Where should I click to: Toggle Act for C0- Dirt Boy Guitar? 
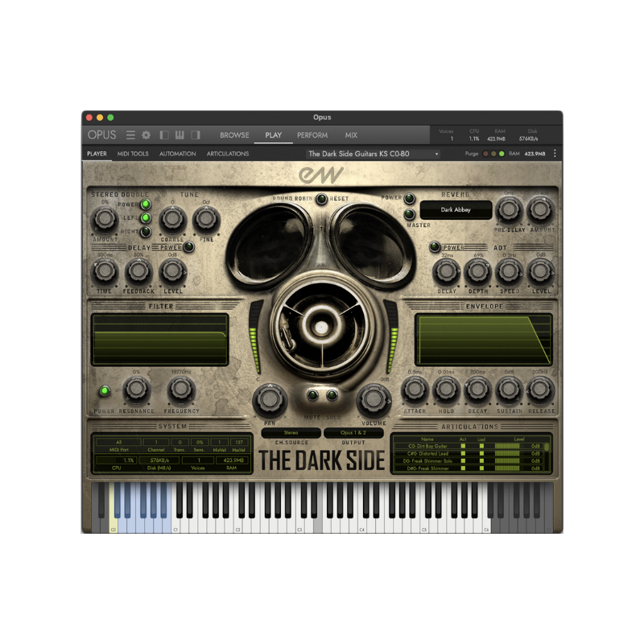click(x=463, y=446)
